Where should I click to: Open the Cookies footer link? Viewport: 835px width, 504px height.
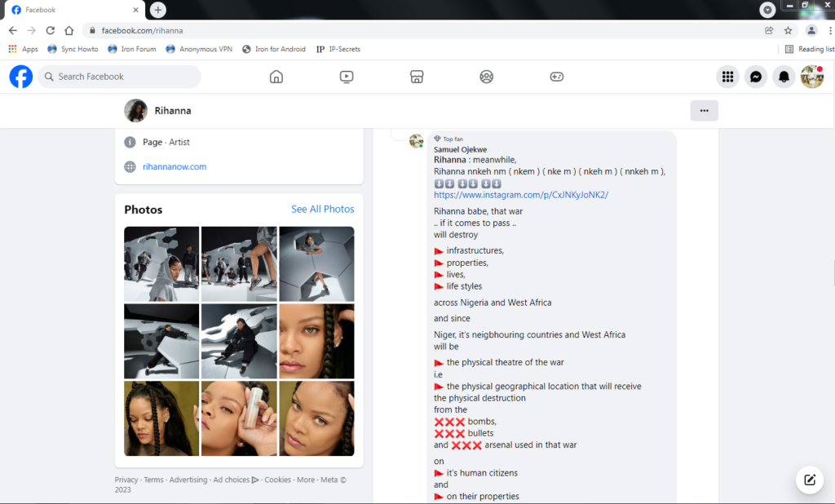pyautogui.click(x=277, y=480)
